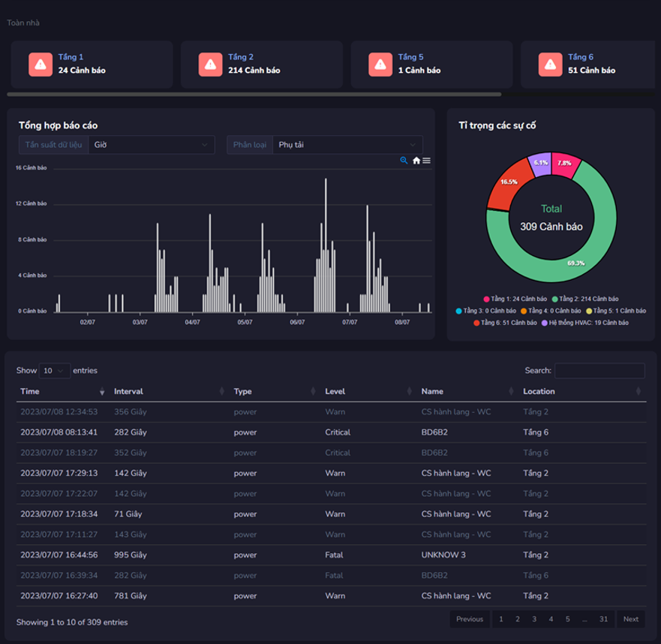Open the Phân loại Phụ tải dropdown
This screenshot has width=661, height=644.
coord(348,145)
